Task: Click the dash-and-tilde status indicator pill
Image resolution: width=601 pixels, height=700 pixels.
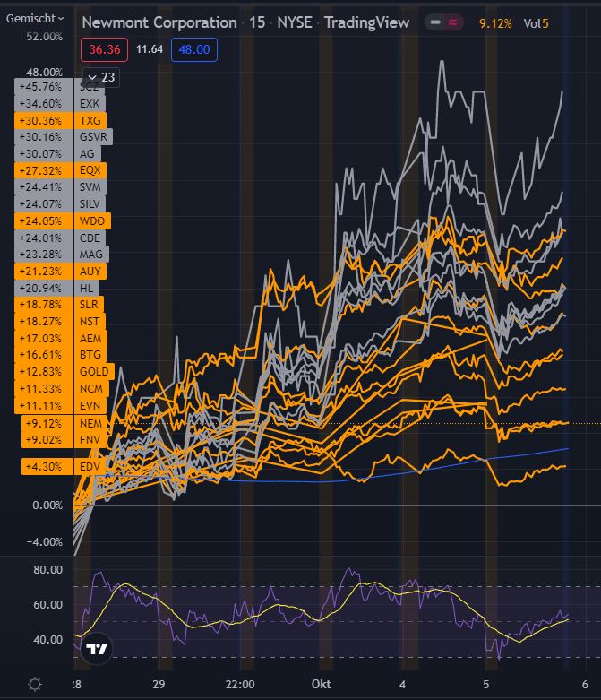Action: (444, 22)
